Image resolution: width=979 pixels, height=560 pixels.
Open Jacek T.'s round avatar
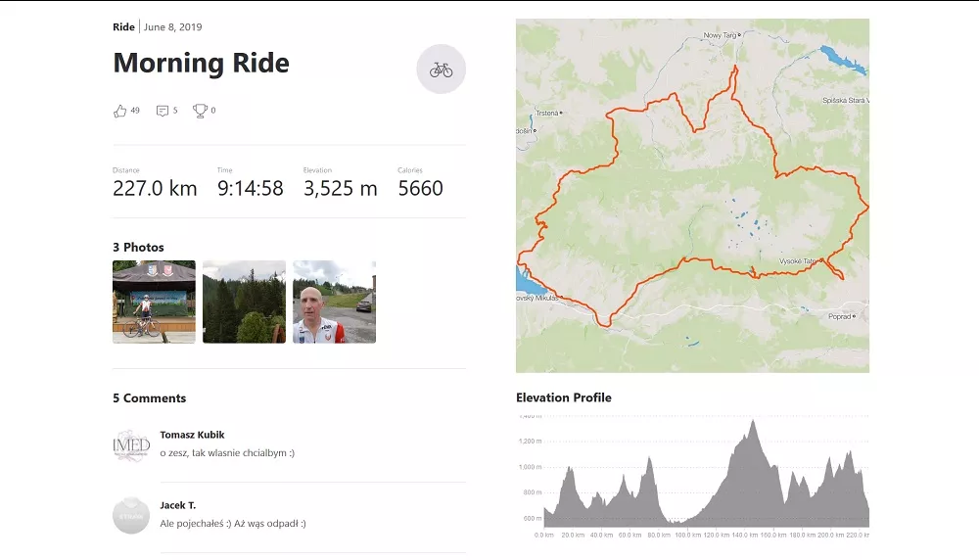(131, 515)
